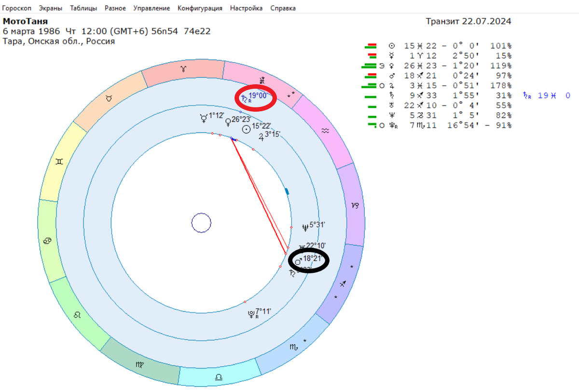Open the Таблицы menu

83,8
